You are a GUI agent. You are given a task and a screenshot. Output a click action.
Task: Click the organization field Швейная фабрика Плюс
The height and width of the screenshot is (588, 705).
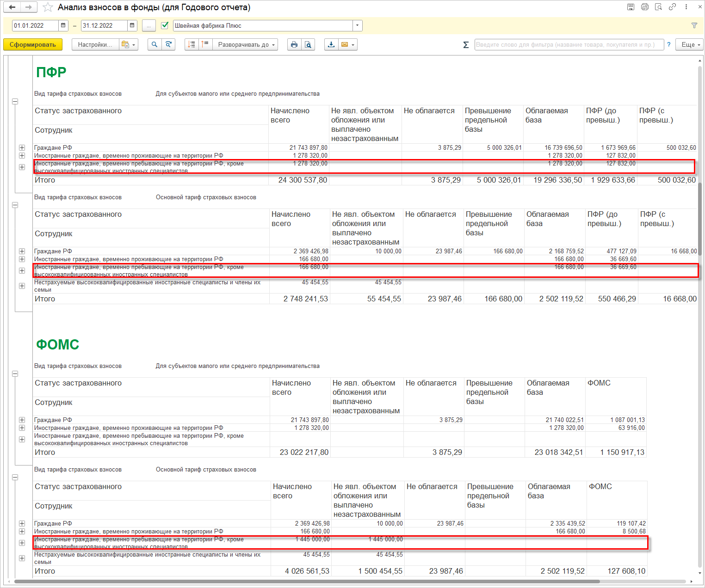[263, 25]
